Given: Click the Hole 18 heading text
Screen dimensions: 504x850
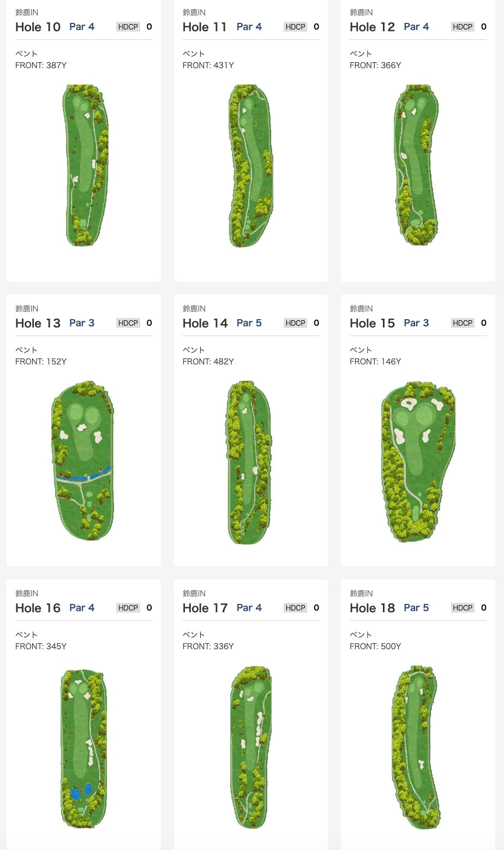Looking at the screenshot, I should pyautogui.click(x=372, y=608).
